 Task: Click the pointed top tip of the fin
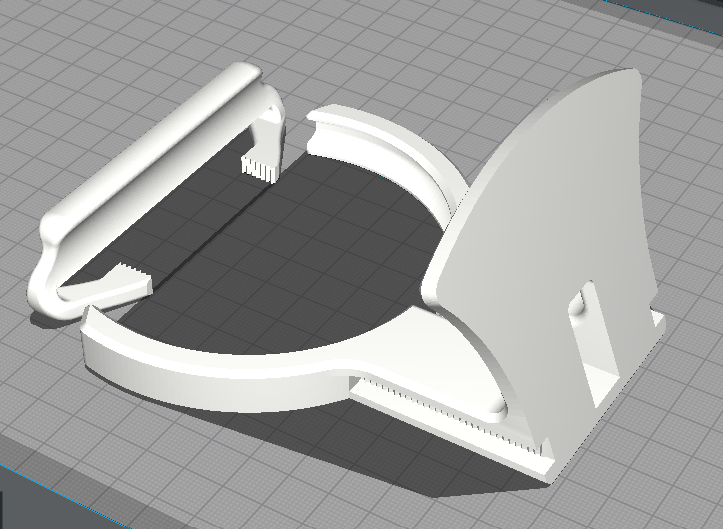630,75
